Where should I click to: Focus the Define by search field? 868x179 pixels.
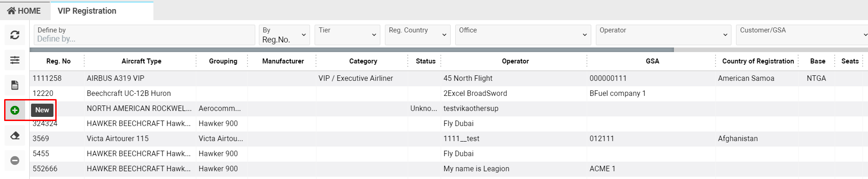pyautogui.click(x=144, y=35)
